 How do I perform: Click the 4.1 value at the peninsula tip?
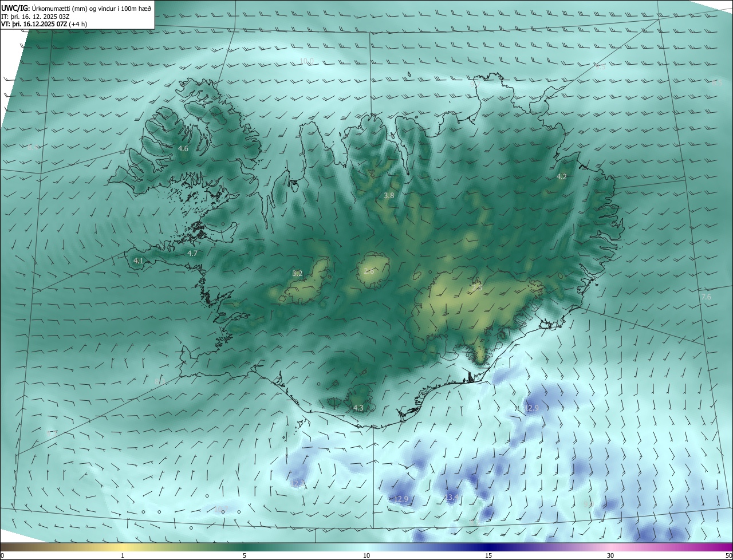[x=138, y=261]
